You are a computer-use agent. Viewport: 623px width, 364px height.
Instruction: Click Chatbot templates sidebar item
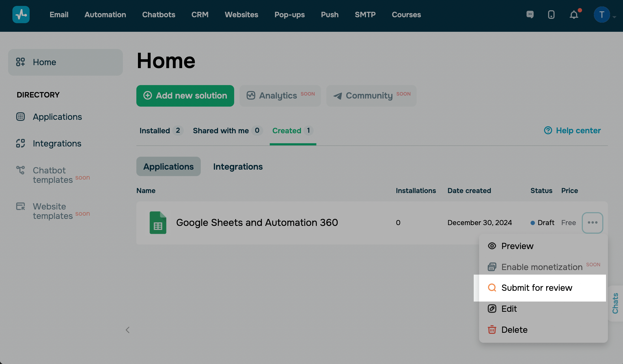tap(53, 175)
